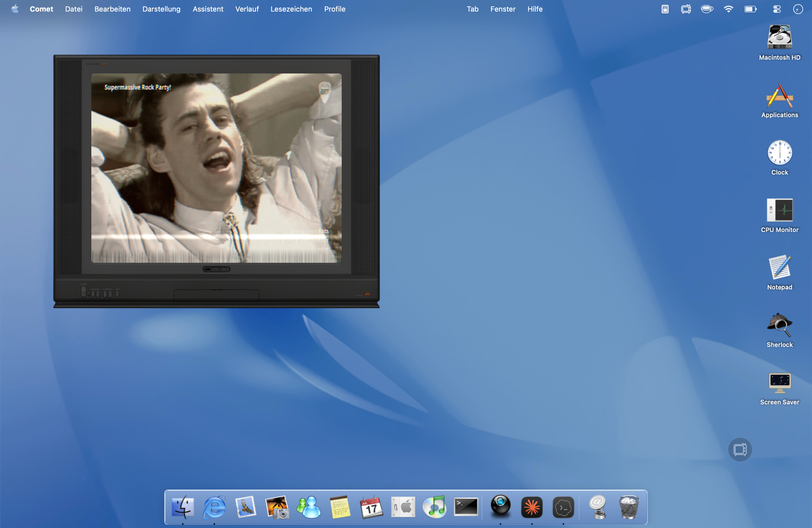Click the floating TV button above the dock
This screenshot has height=528, width=812.
(740, 449)
